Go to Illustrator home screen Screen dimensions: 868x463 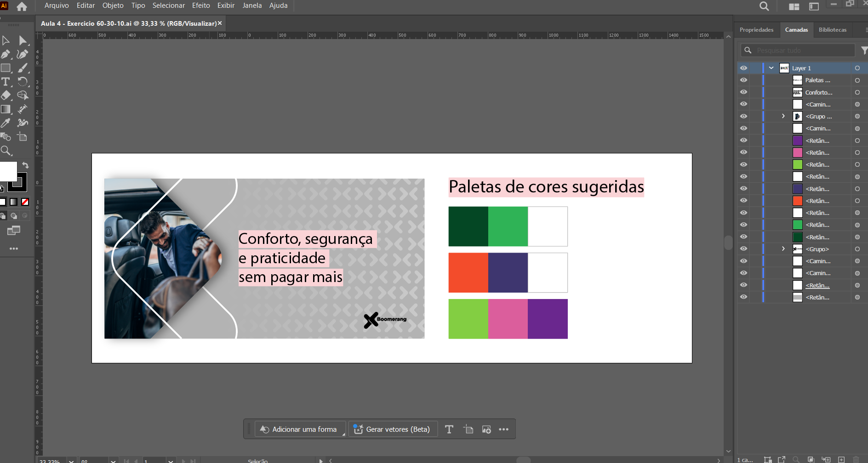click(x=22, y=6)
